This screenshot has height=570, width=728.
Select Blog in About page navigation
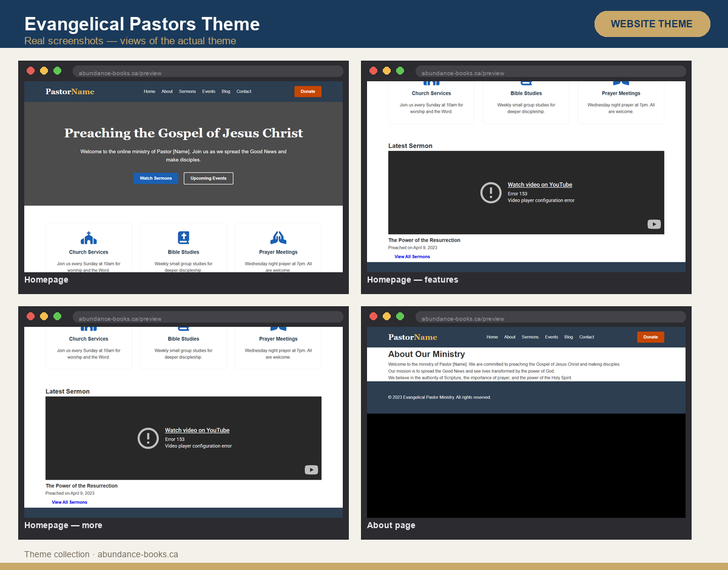click(x=568, y=337)
